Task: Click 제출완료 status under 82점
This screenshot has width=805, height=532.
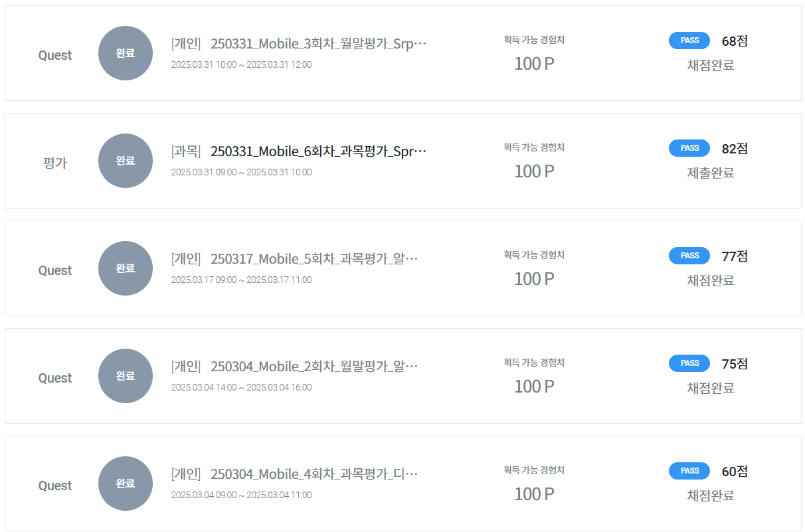Action: click(711, 173)
